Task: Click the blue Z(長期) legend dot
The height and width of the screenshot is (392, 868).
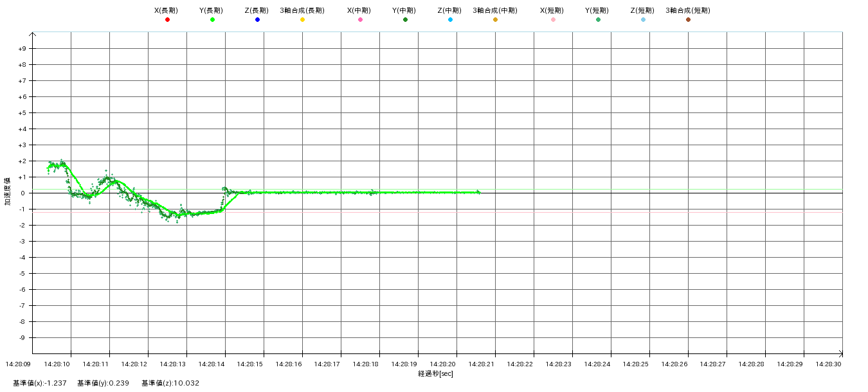Action: coord(257,20)
